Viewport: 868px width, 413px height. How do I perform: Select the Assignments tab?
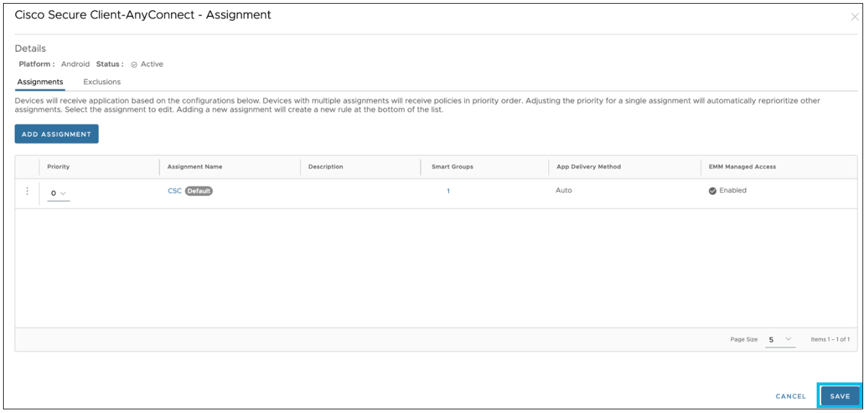(40, 82)
